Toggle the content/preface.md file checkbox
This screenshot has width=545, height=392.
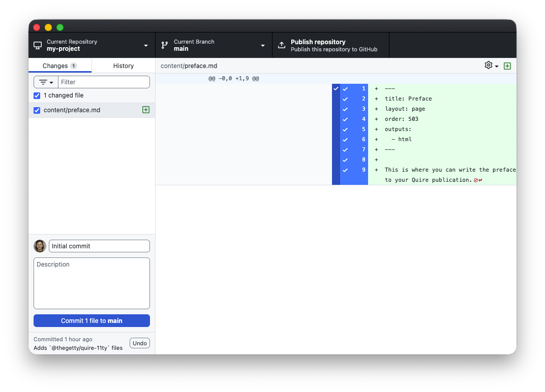tap(37, 110)
